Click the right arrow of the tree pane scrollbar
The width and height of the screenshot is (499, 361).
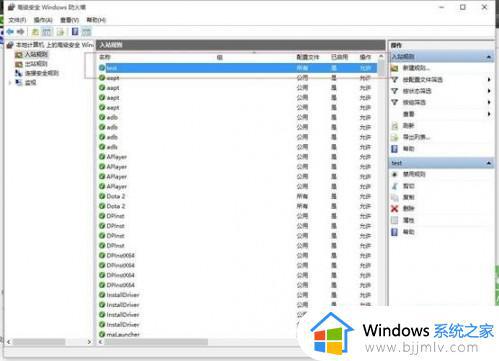coord(89,342)
